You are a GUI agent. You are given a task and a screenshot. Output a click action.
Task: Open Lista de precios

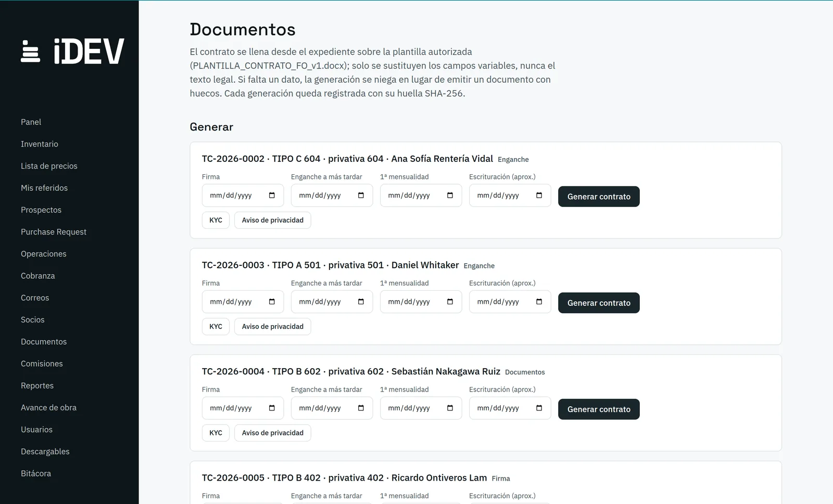click(49, 166)
